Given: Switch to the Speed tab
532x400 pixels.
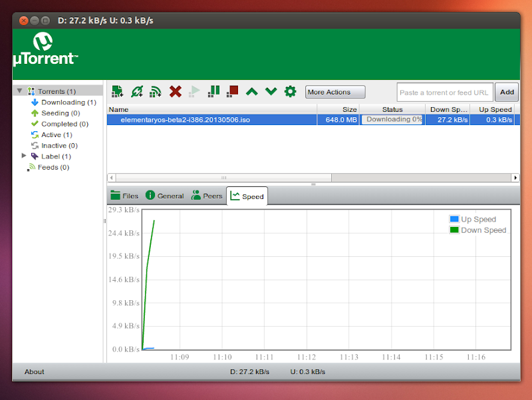Looking at the screenshot, I should click(247, 196).
